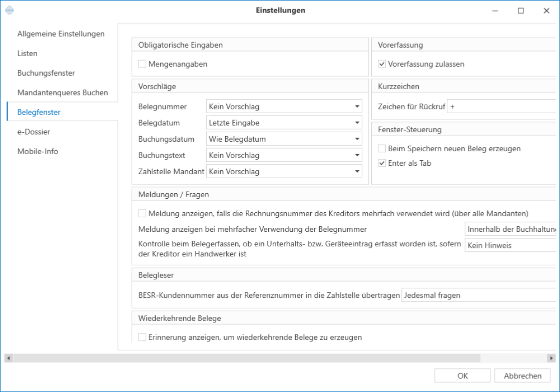Click the Obligatorische Eingaben heading
This screenshot has height=392, width=560.
tap(180, 45)
